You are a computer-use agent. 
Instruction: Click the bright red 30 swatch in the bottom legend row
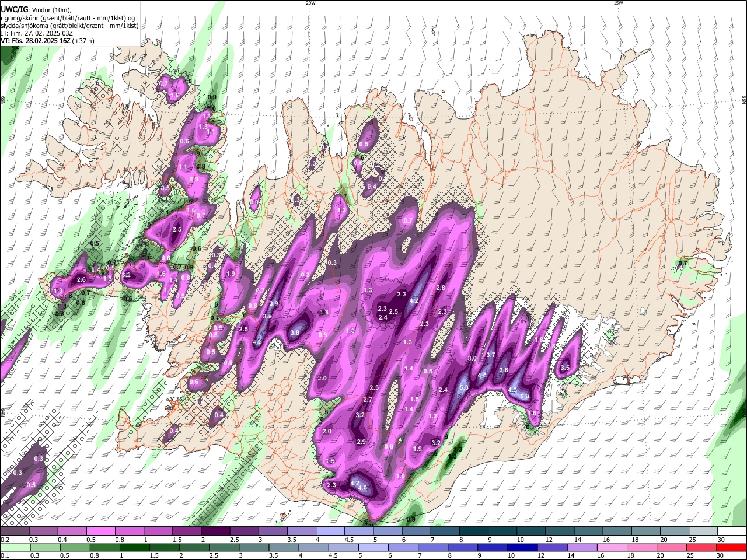[x=731, y=547]
